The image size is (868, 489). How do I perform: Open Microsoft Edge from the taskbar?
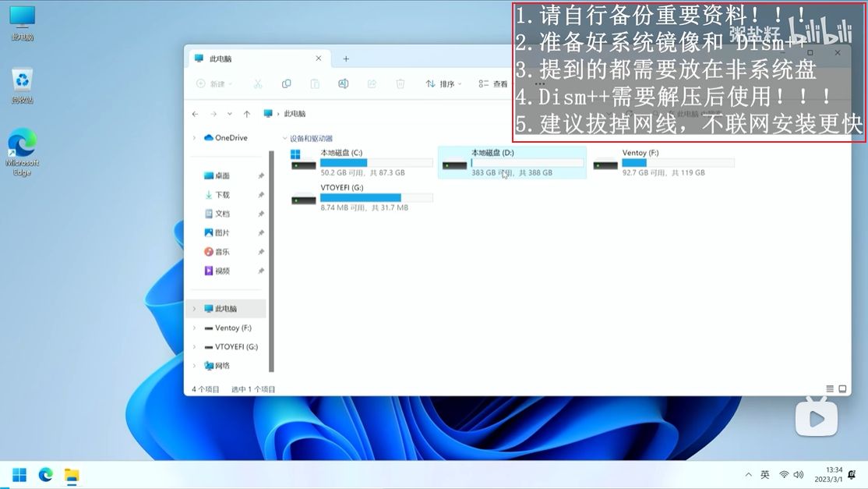tap(46, 474)
